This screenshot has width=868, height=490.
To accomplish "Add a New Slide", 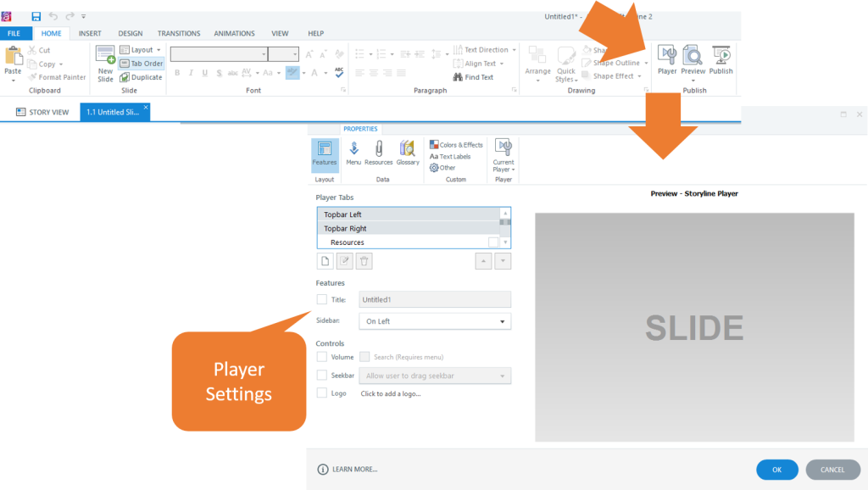I will click(105, 64).
